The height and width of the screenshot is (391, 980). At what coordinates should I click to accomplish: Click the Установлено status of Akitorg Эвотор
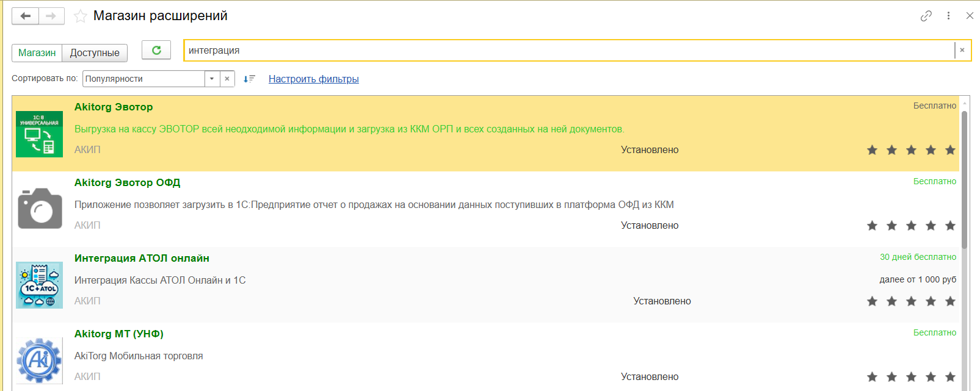tap(650, 150)
